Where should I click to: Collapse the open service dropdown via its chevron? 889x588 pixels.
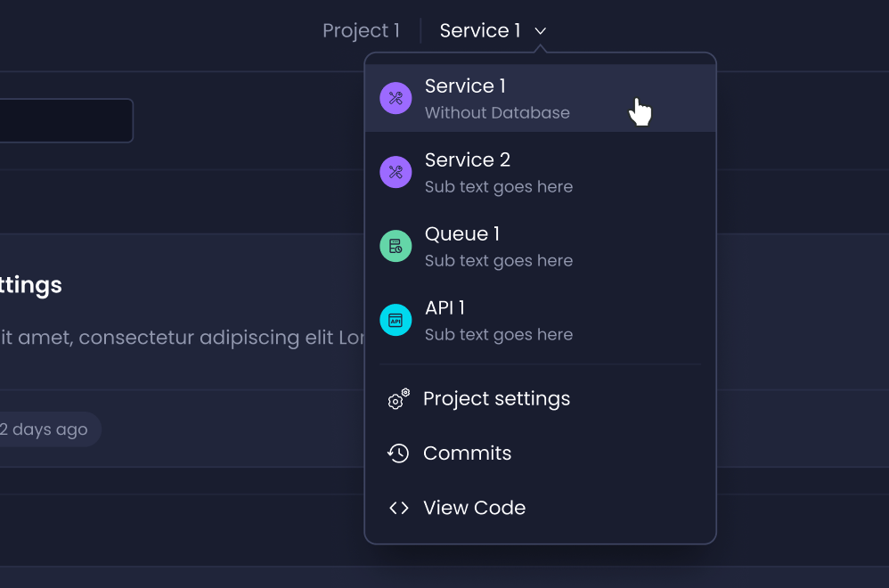(x=539, y=31)
